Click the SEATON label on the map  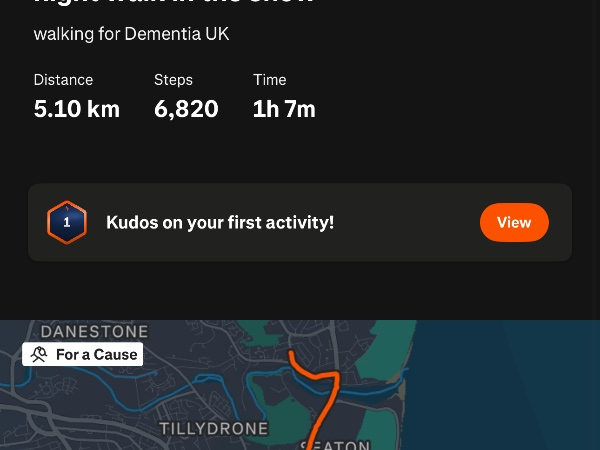336,444
